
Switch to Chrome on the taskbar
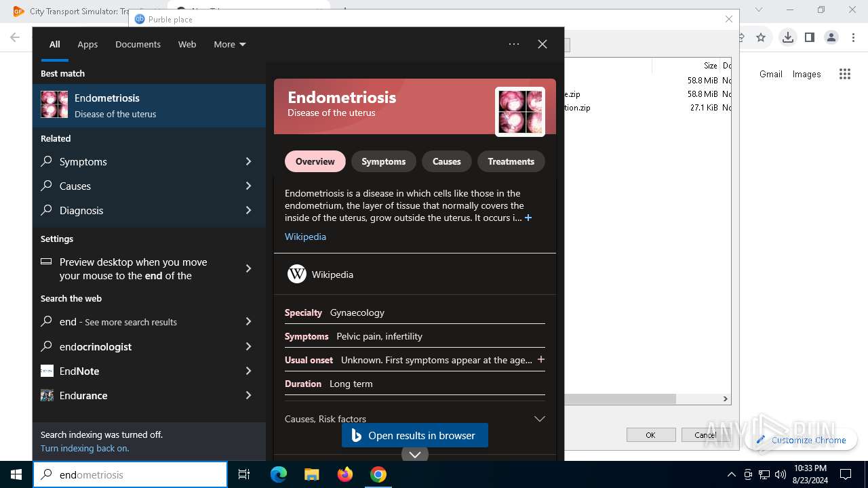point(378,474)
